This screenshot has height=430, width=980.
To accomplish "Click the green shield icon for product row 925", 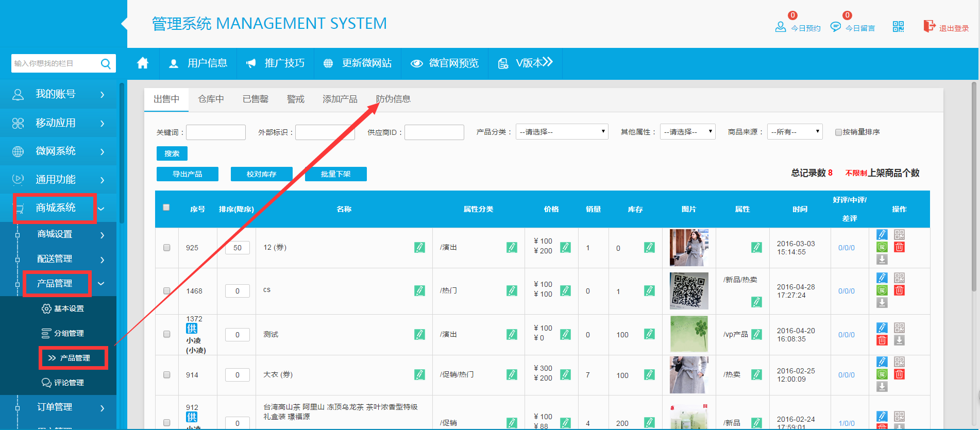I will point(882,247).
